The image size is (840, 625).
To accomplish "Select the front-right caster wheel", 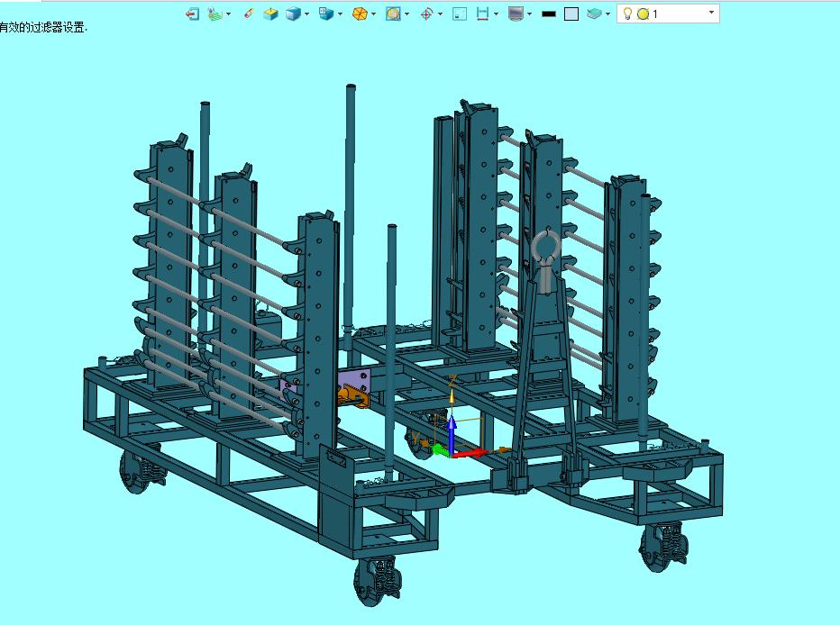I will (662, 548).
